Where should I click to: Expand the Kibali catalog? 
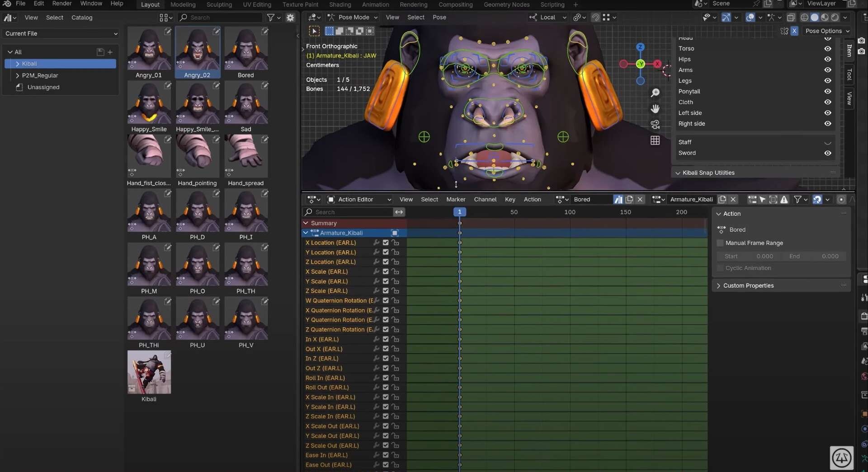(x=17, y=64)
